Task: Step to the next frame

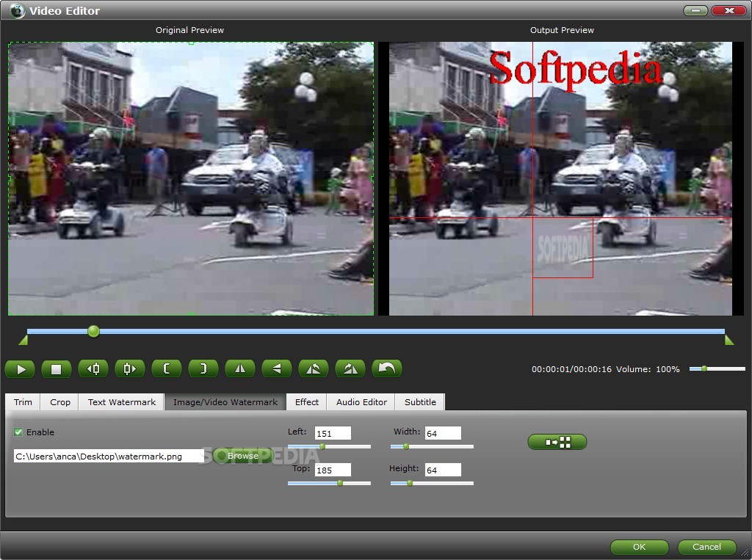Action: click(129, 368)
